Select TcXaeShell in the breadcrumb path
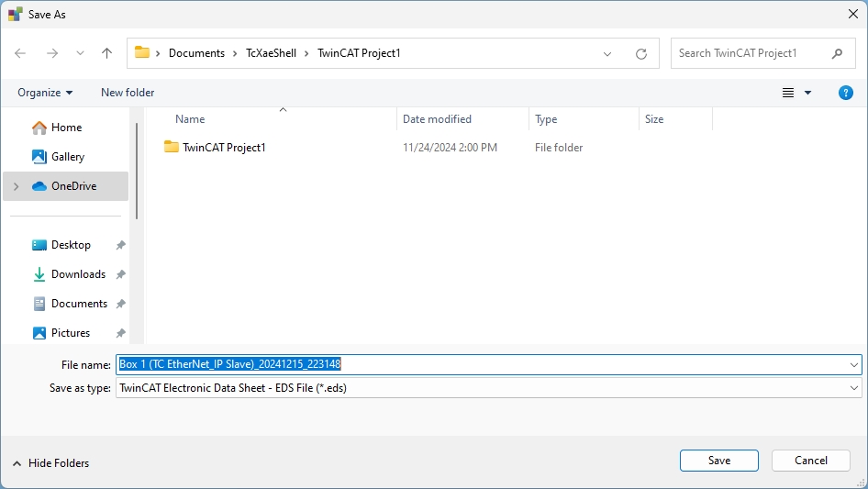The image size is (868, 489). click(272, 53)
